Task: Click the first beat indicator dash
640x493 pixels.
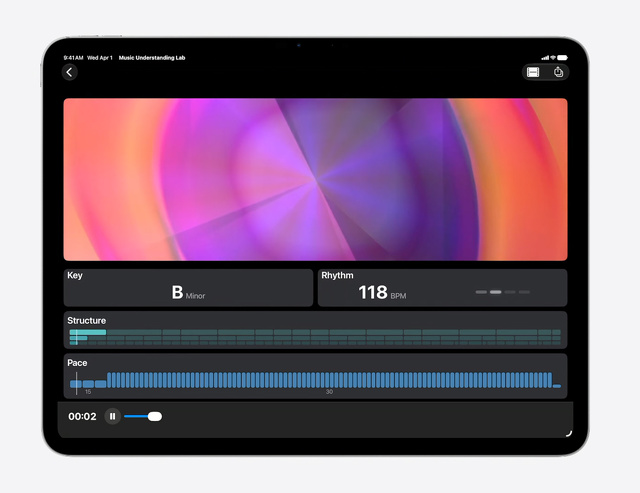Action: pyautogui.click(x=481, y=292)
